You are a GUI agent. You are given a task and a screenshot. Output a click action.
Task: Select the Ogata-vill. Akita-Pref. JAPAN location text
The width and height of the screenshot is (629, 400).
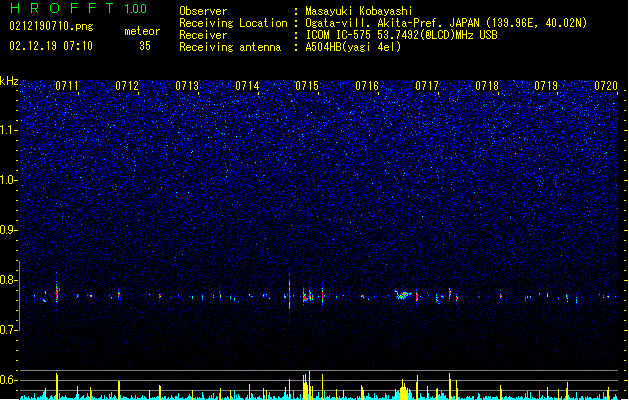(x=446, y=23)
